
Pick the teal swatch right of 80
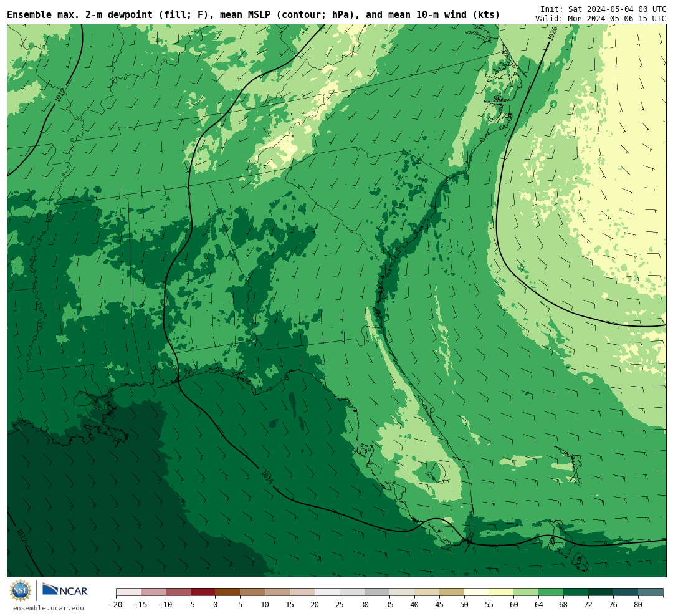pyautogui.click(x=651, y=592)
